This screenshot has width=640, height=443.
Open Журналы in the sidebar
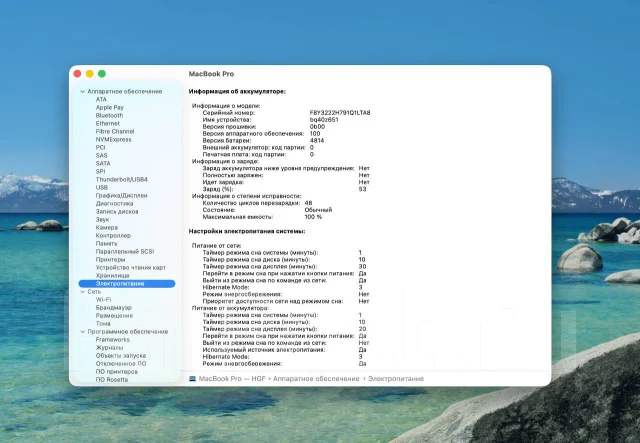[109, 347]
